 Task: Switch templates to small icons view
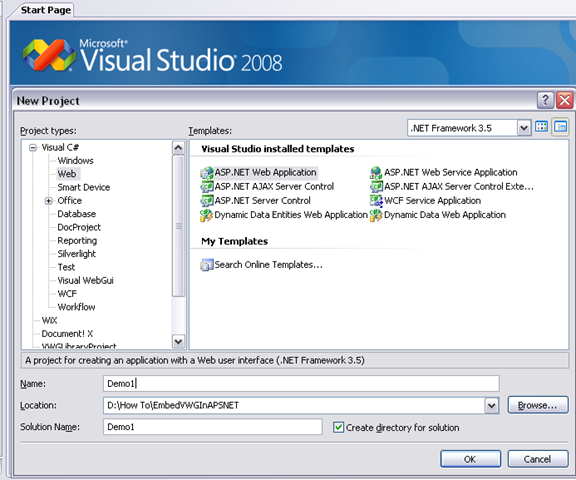pos(560,127)
